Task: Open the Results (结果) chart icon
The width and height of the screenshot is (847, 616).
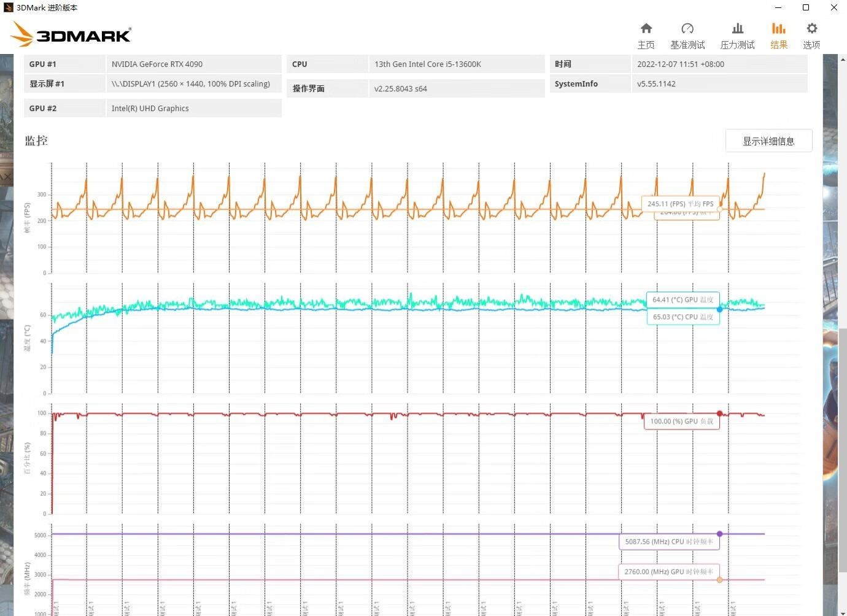Action: point(778,28)
